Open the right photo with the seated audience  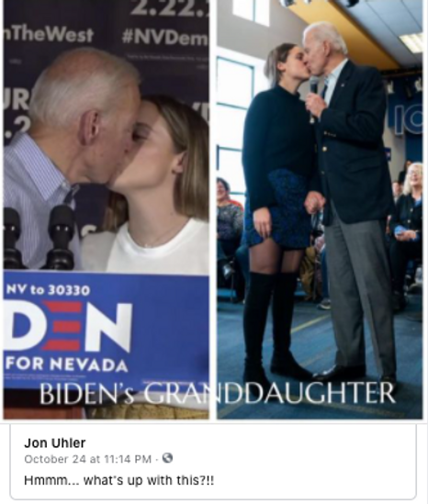[320, 209]
